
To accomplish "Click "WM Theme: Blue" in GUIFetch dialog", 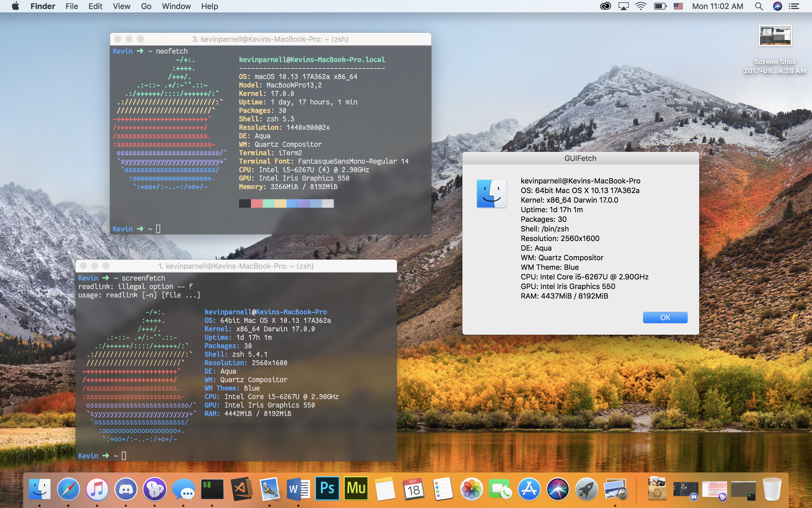I will click(x=550, y=267).
